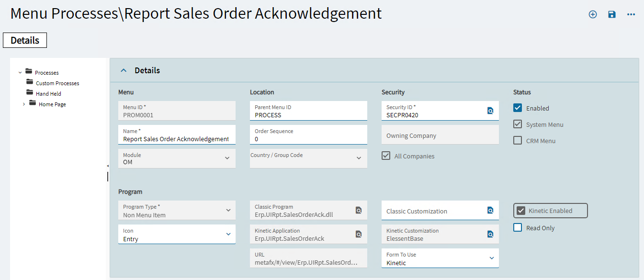Open the overflow three-dots menu
Image resolution: width=644 pixels, height=280 pixels.
(x=631, y=14)
